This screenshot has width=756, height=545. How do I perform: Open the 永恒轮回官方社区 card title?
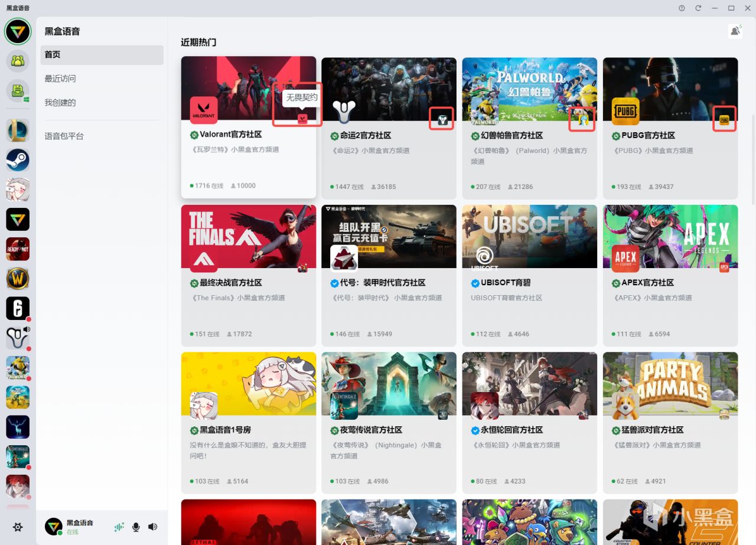point(511,430)
